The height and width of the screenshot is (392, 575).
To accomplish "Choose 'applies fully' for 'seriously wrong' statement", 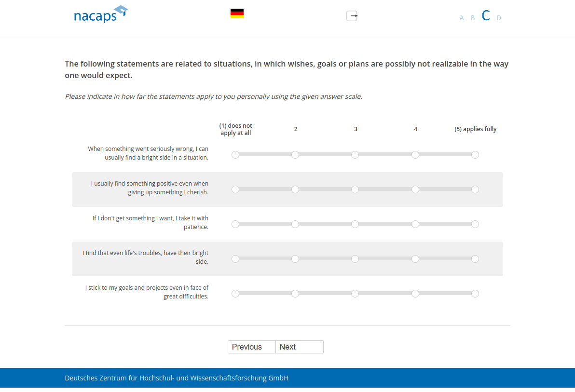I will pyautogui.click(x=475, y=155).
